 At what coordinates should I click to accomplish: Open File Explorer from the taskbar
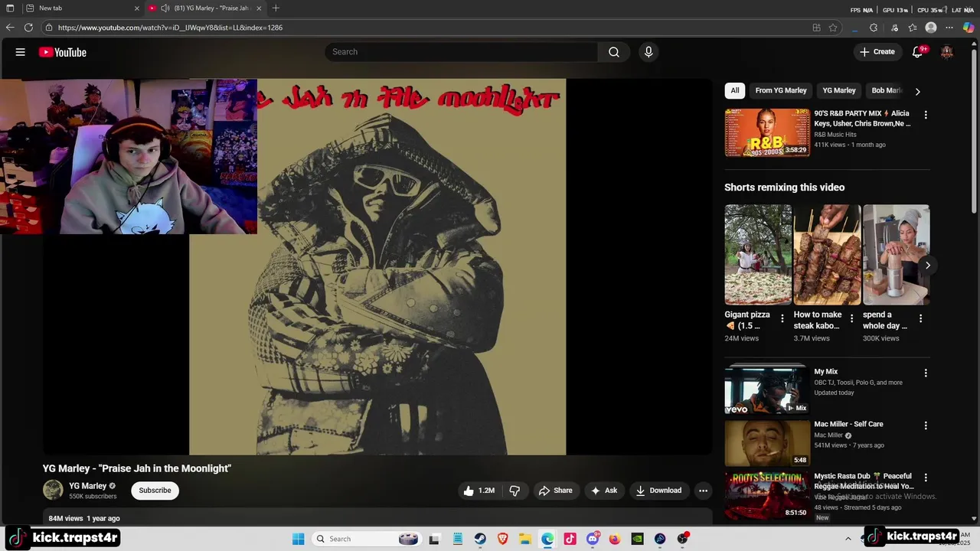(525, 539)
